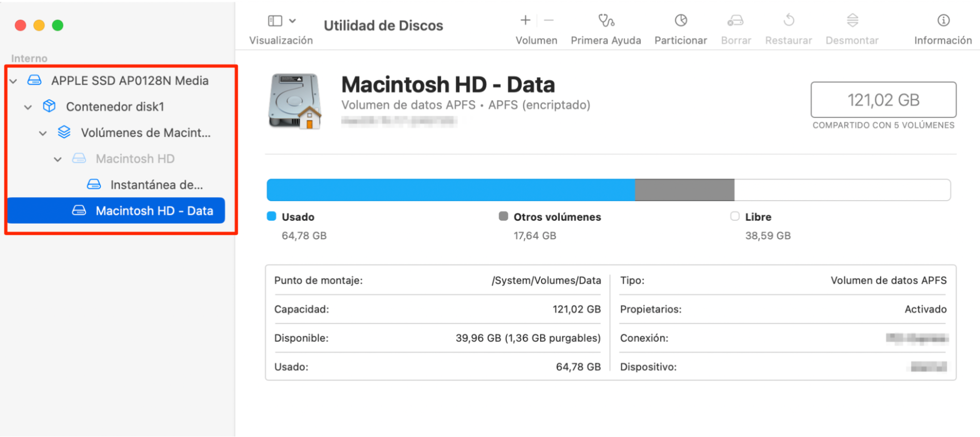Click the Desmontar eject icon

853,20
